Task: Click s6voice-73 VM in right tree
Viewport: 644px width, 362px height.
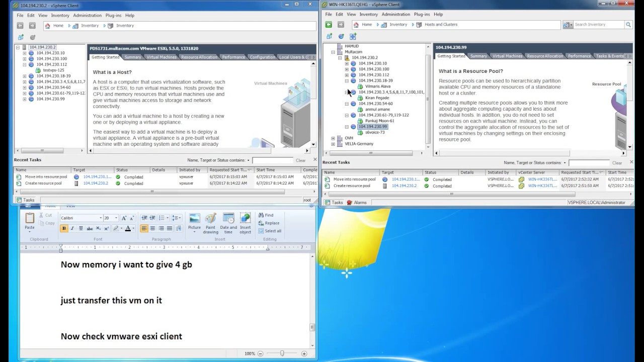Action: (x=375, y=132)
